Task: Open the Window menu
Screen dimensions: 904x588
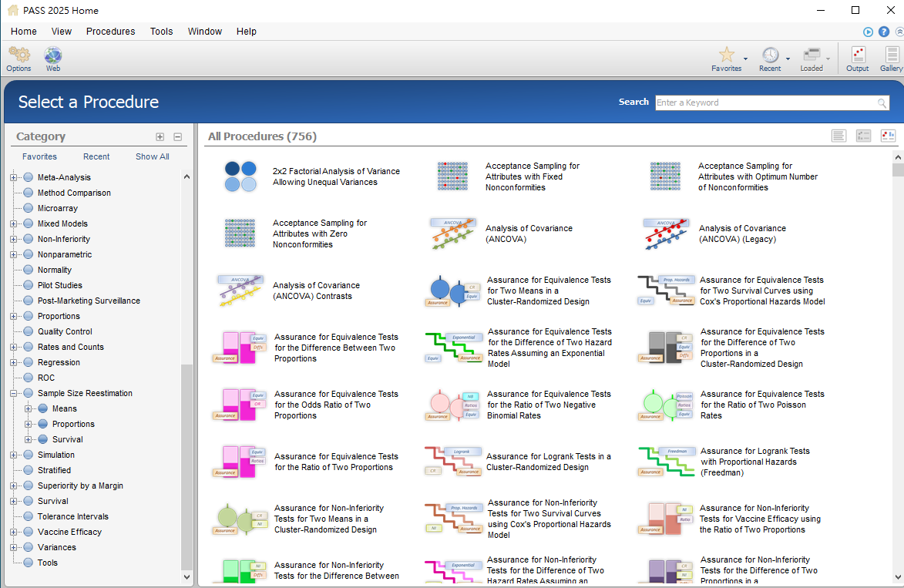Action: click(205, 31)
